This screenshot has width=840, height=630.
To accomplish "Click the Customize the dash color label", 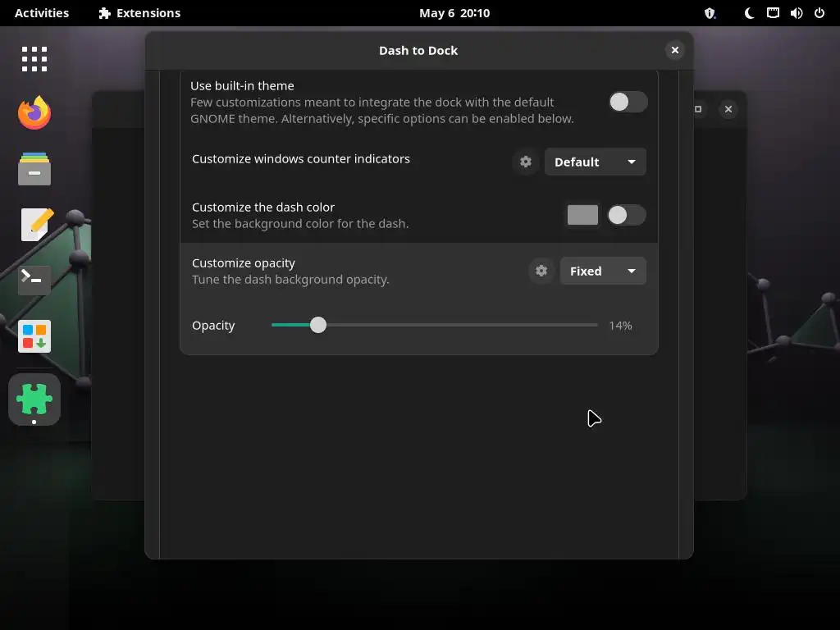I will pos(263,208).
